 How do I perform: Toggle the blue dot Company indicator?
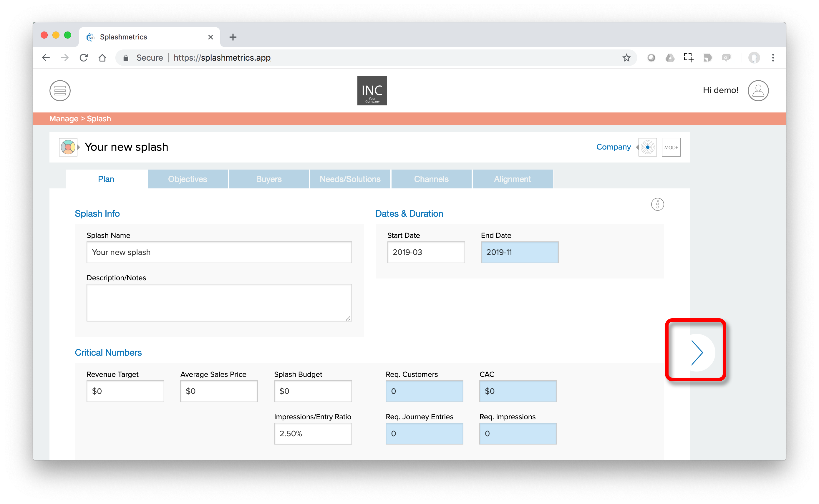tap(648, 147)
